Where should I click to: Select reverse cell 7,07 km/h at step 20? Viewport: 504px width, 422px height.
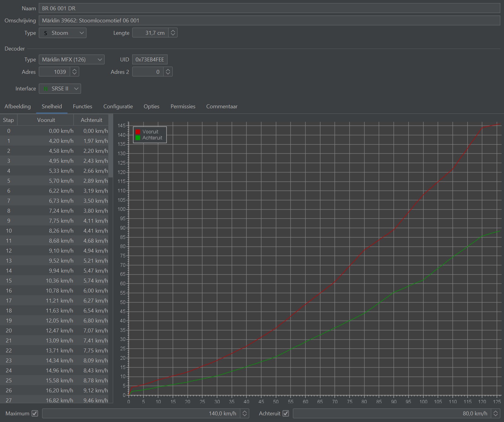(x=91, y=331)
